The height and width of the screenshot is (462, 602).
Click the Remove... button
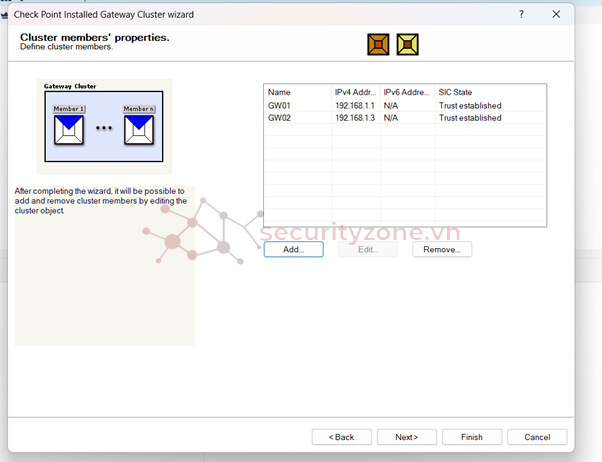[x=442, y=250]
